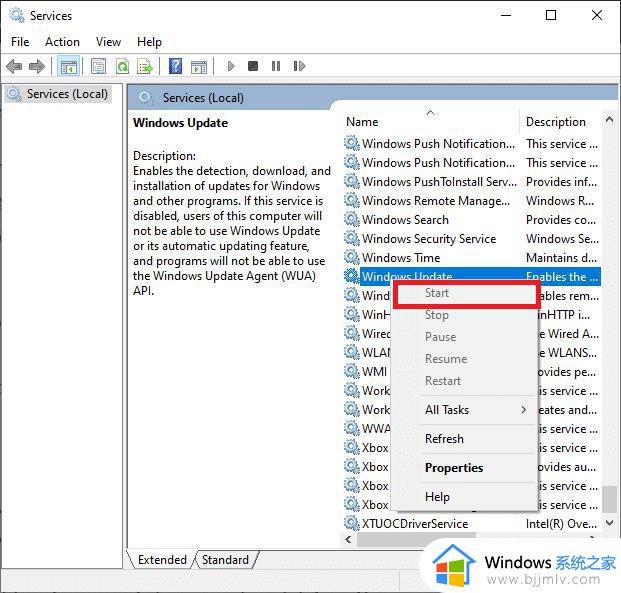The height and width of the screenshot is (593, 621).
Task: Select Services (Local) in the console tree
Action: (58, 94)
